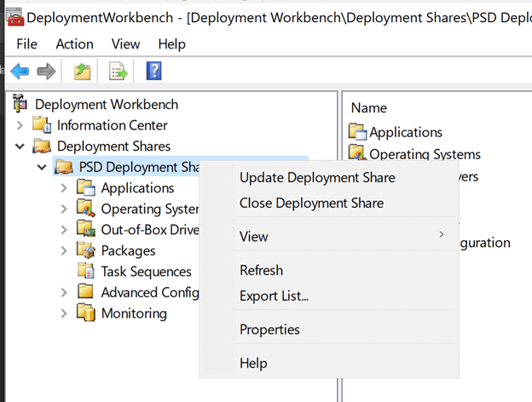Screen dimensions: 532x402
Task: Click the Name column header
Action: (x=369, y=108)
